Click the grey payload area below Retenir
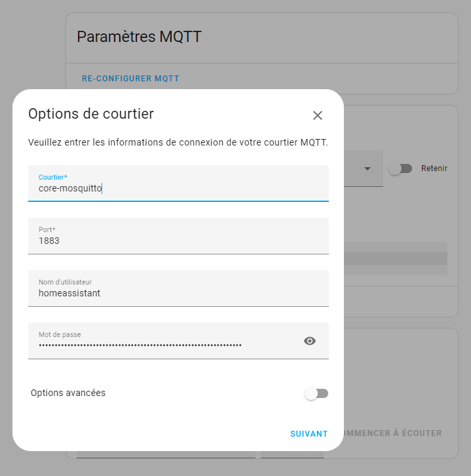This screenshot has height=476, width=471. click(x=396, y=258)
